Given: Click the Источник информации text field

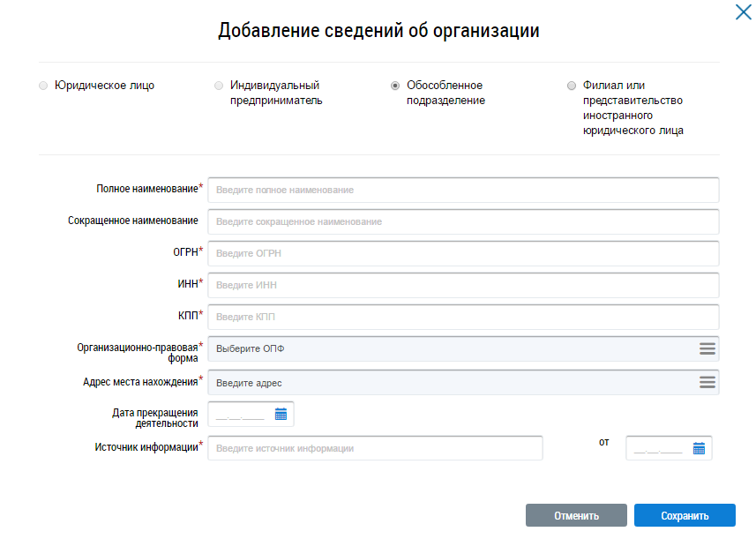Looking at the screenshot, I should 375,448.
